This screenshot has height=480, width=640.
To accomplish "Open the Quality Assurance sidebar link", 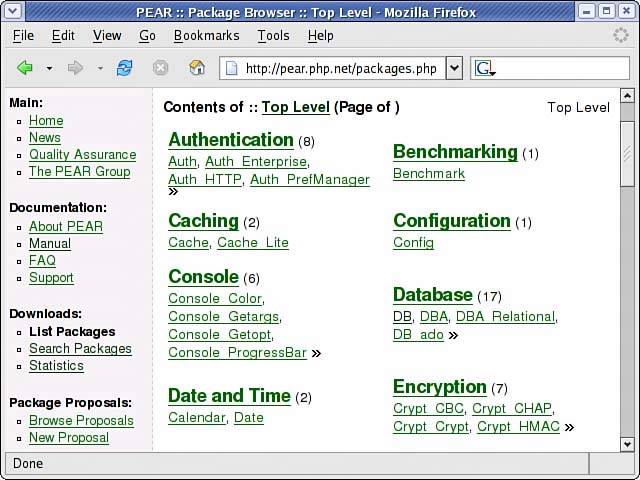I will tap(82, 155).
